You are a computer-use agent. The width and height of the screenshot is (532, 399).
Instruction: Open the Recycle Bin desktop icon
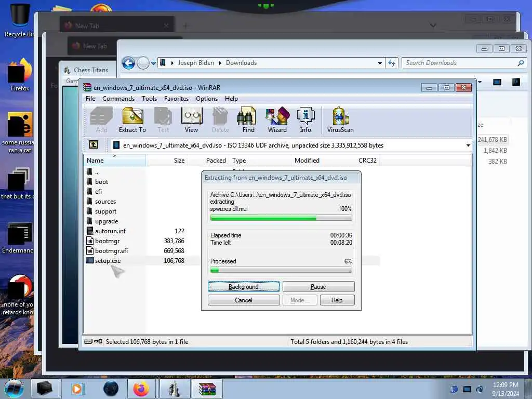coord(19,20)
